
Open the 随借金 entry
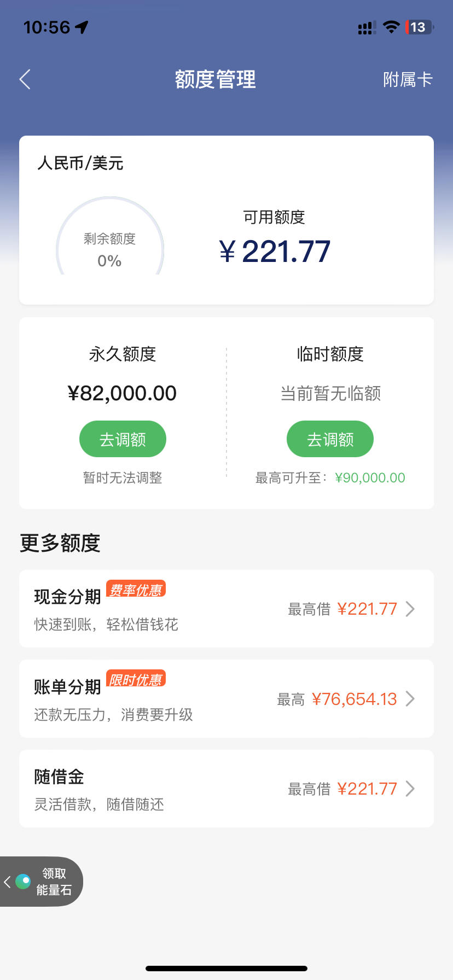click(226, 789)
